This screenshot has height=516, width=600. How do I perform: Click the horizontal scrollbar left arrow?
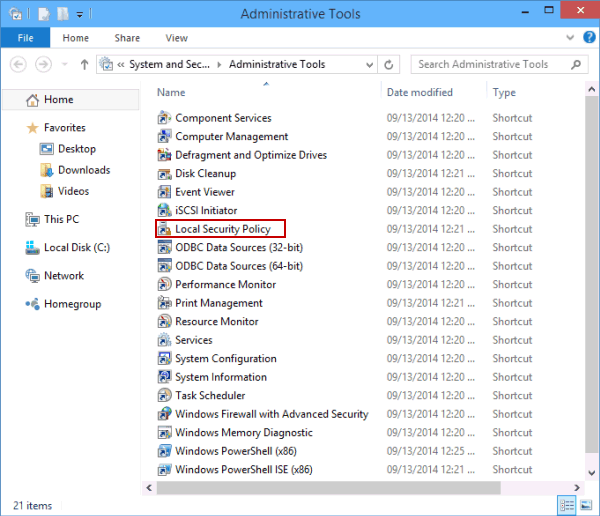click(x=149, y=488)
